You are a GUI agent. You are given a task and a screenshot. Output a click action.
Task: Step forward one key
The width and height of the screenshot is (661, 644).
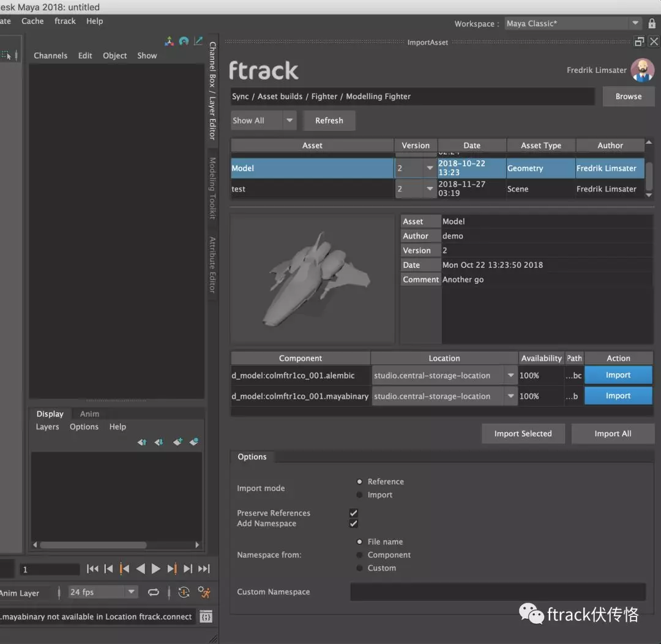[x=171, y=569]
